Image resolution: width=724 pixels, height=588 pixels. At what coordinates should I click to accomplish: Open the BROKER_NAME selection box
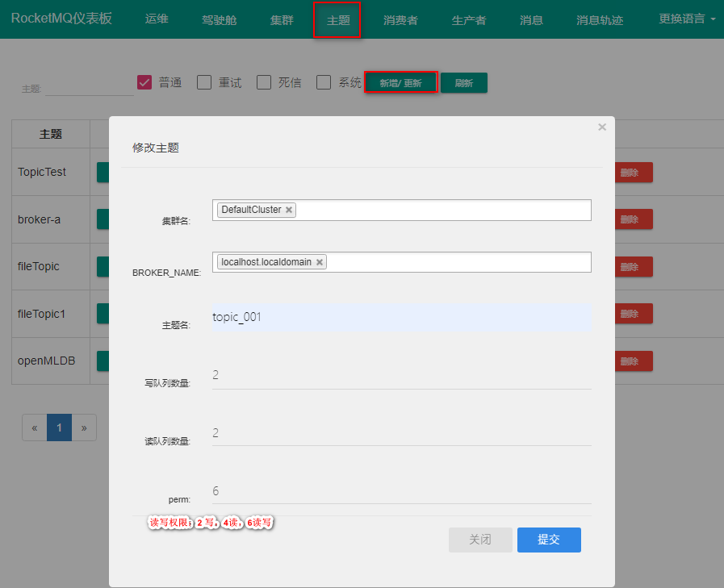pos(458,262)
